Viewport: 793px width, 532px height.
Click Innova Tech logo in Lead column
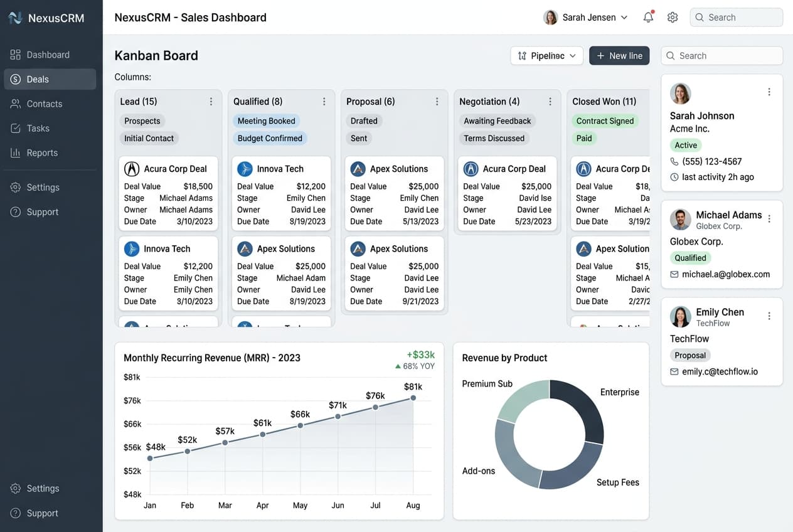[132, 249]
